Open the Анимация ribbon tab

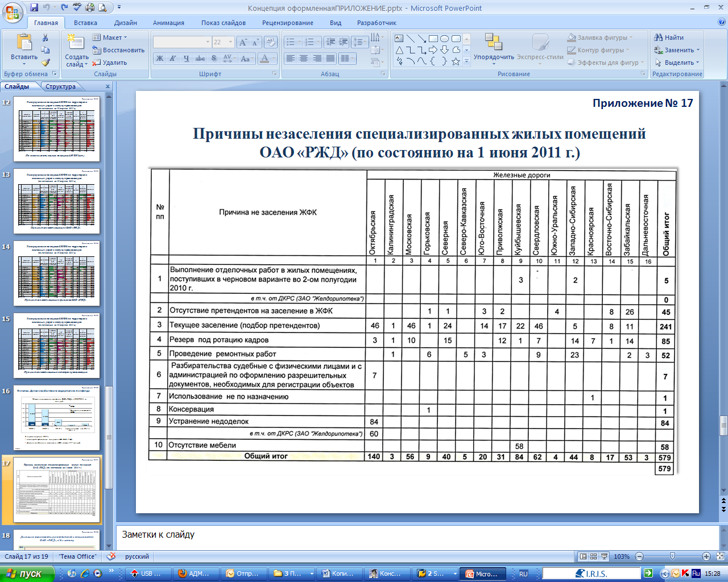[168, 23]
